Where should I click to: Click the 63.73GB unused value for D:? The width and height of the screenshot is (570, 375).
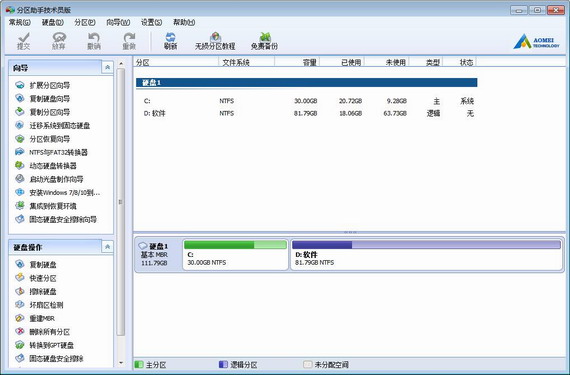(395, 113)
